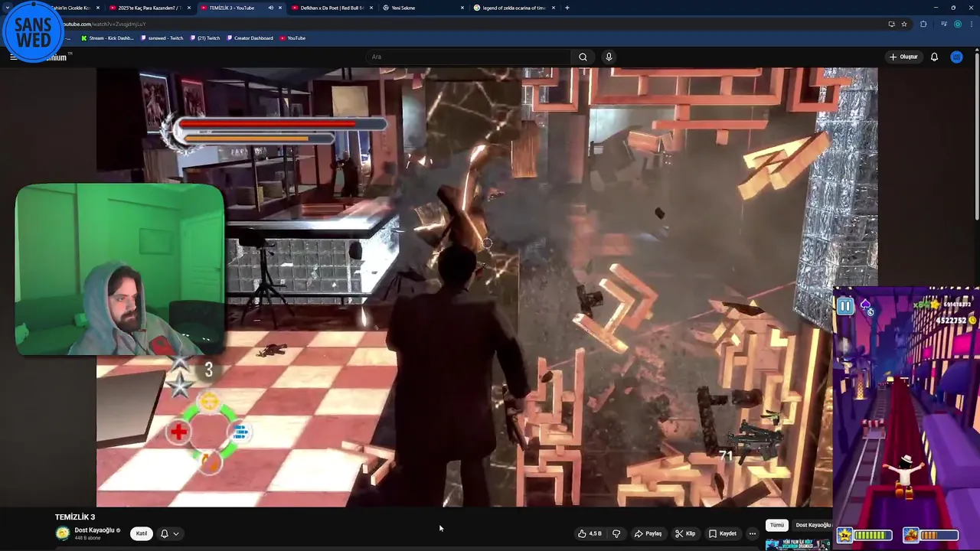Open sanswed - Twitch bookmark
Image resolution: width=980 pixels, height=551 pixels.
(x=162, y=37)
